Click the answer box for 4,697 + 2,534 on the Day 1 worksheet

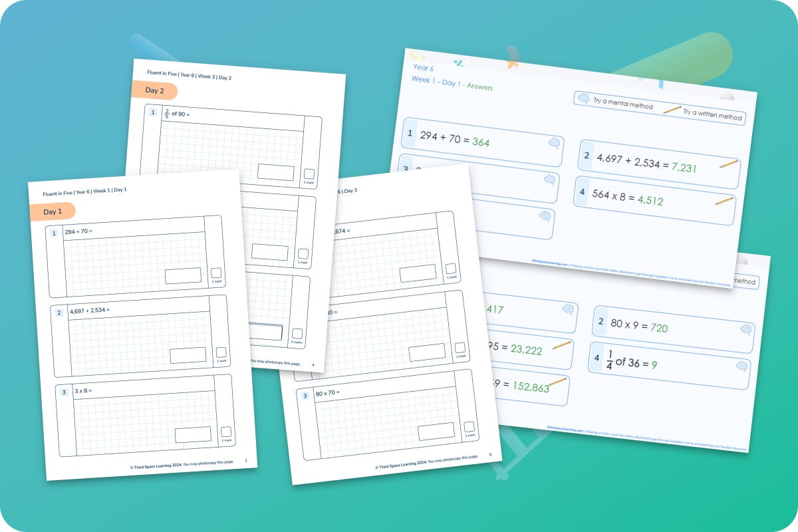click(188, 355)
